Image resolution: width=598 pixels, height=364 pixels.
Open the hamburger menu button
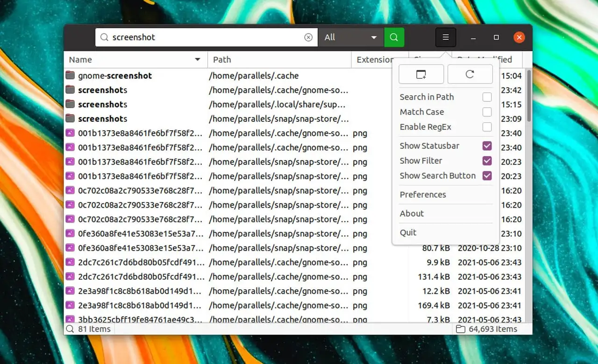coord(445,37)
